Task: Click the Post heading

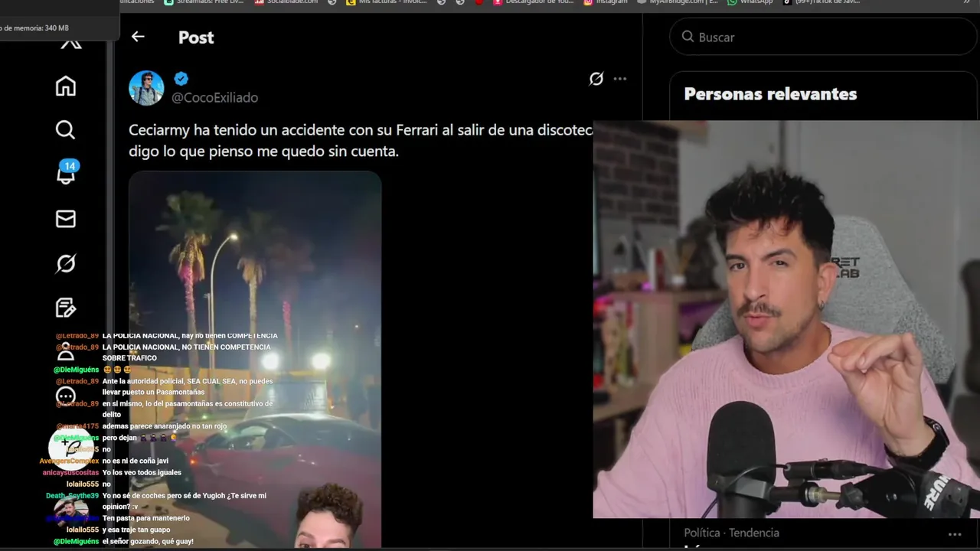Action: click(x=196, y=37)
